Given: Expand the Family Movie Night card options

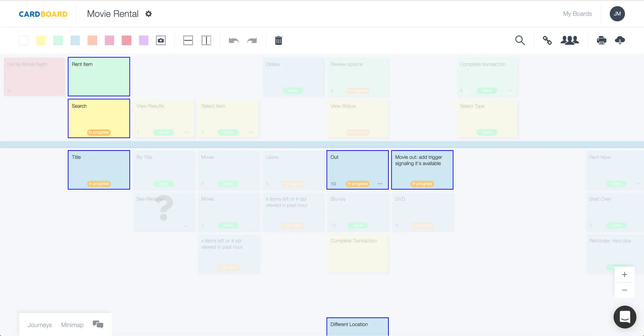Looking at the screenshot, I should tap(57, 91).
